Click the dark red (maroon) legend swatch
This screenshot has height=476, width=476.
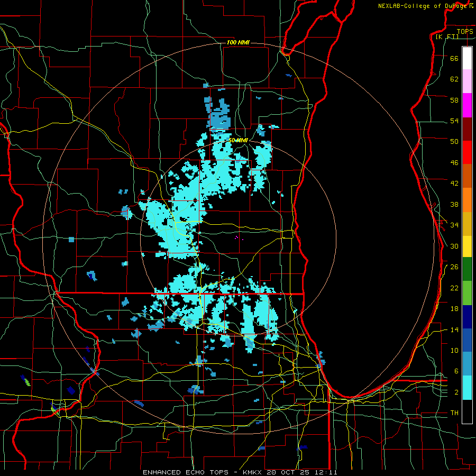coord(467,130)
